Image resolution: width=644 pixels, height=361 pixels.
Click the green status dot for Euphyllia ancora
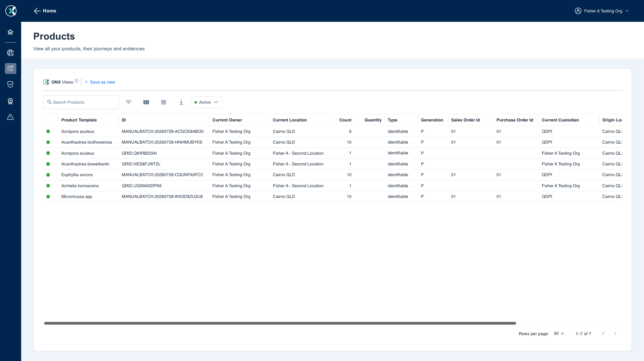(x=48, y=175)
